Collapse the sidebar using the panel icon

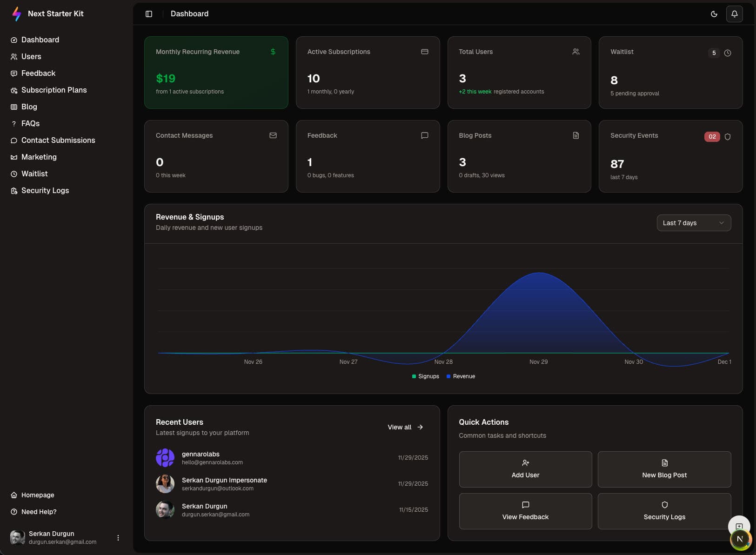[x=149, y=14]
